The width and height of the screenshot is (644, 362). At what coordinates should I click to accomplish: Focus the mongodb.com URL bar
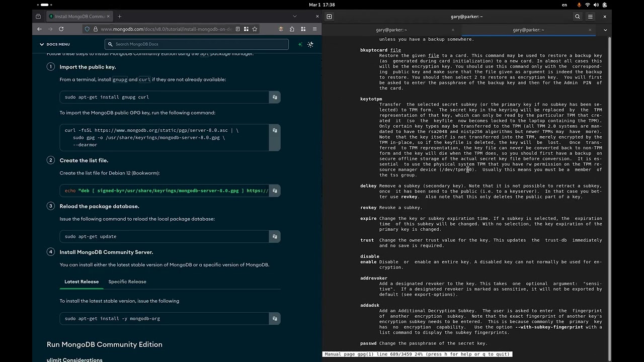[166, 29]
